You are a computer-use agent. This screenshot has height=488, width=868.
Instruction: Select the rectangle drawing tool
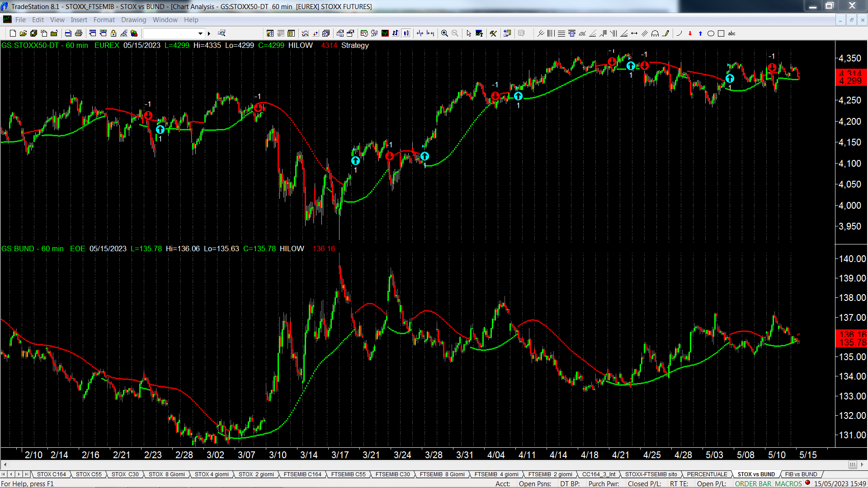click(x=721, y=33)
